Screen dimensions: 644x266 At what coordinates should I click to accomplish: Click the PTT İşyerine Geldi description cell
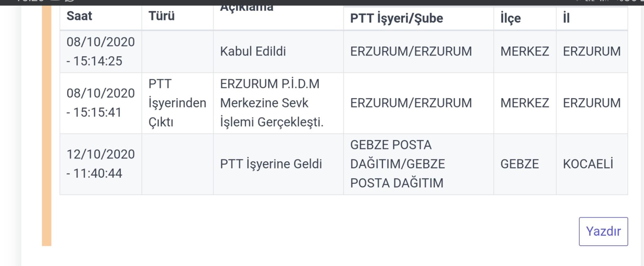[278, 164]
